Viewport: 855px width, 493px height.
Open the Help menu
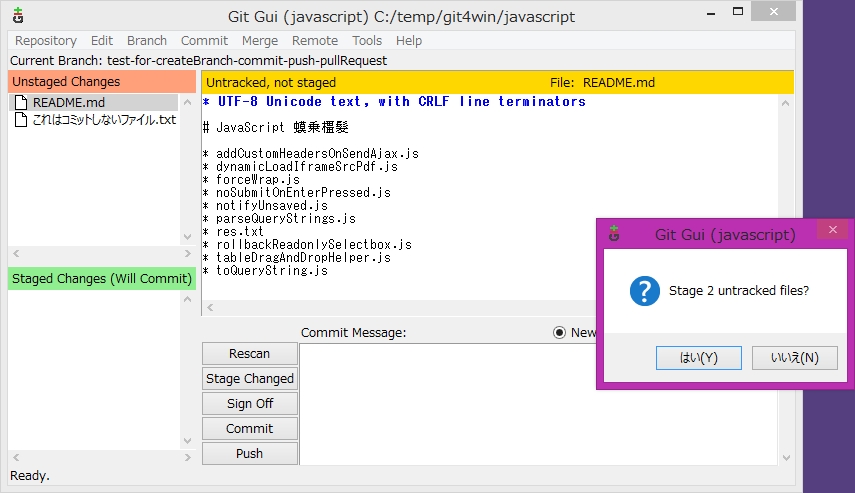409,41
